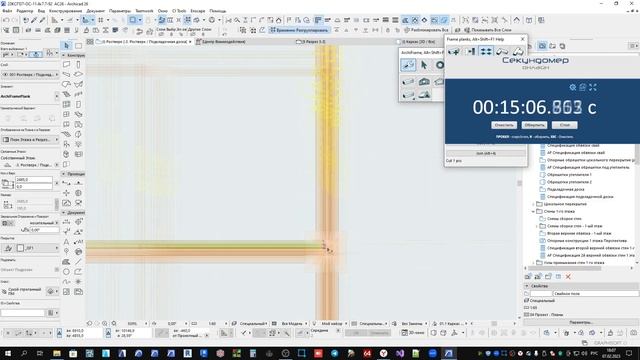Click the Redo icon in the toolbar
This screenshot has width=640, height=360.
tap(16, 20)
